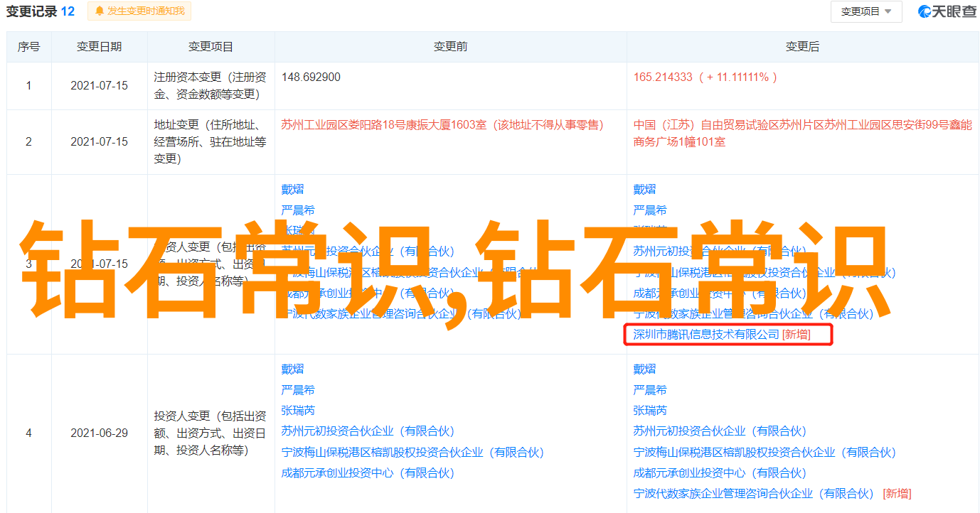Select the 165.214333 (+11.11111%) value
Screen dimensions: 980x513
pos(705,77)
